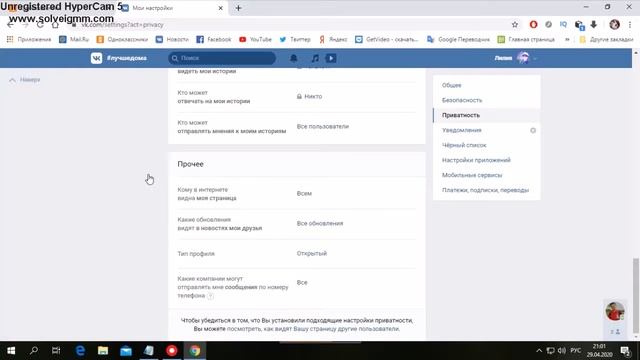This screenshot has height=360, width=640.
Task: Change the Все companies messaging value
Action: 302,282
